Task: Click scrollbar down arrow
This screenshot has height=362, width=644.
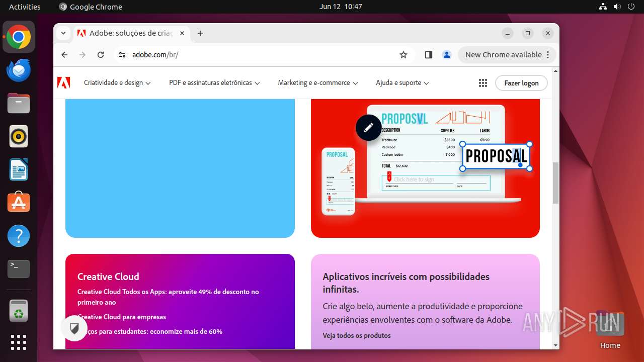Action: (555, 345)
